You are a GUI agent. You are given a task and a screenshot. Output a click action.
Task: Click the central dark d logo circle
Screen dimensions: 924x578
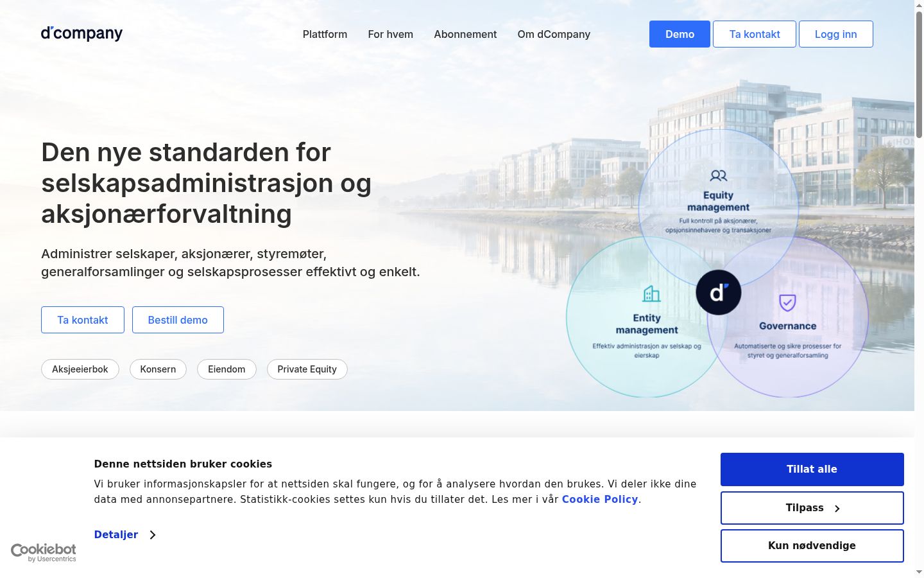pos(718,293)
